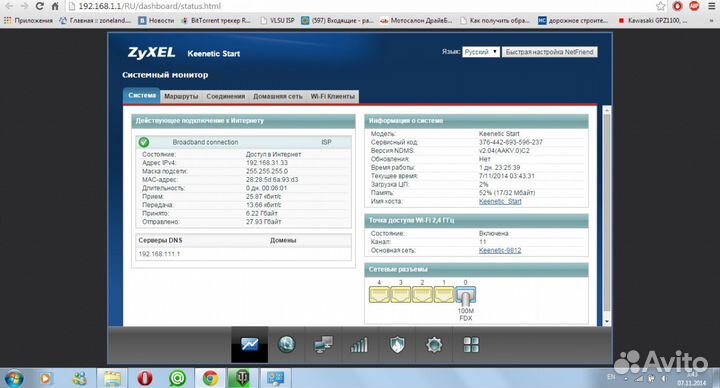Click the browser back arrow

(9, 6)
